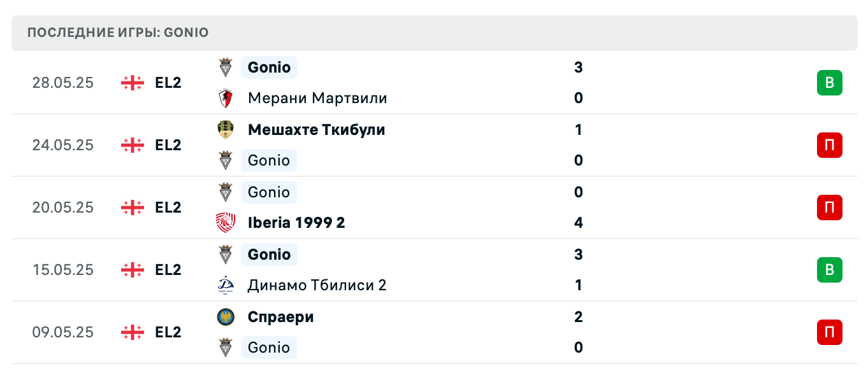This screenshot has height=373, width=868.
Task: Open Спраери team link
Action: [280, 317]
